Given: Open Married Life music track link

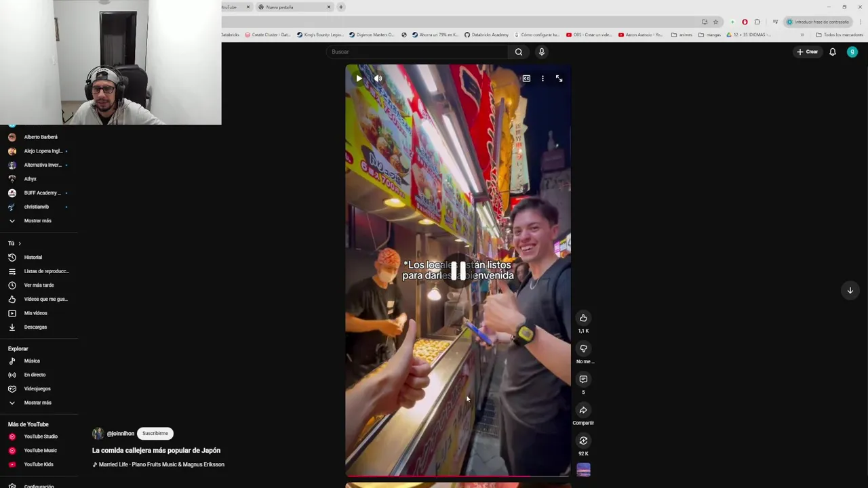Looking at the screenshot, I should tap(161, 464).
